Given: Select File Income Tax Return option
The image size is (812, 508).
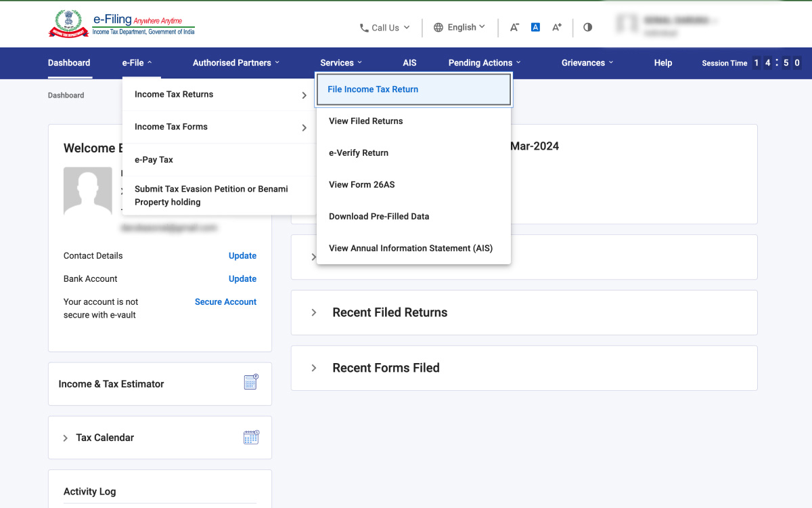Looking at the screenshot, I should (x=373, y=89).
